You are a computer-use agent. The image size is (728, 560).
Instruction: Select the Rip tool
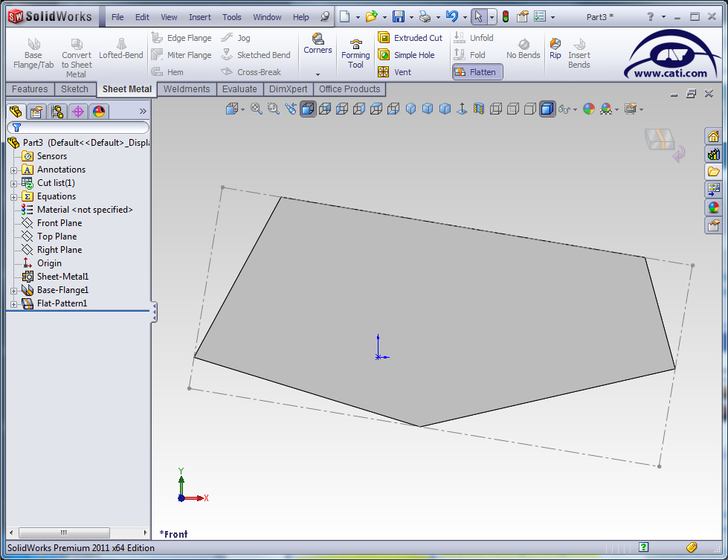[555, 49]
